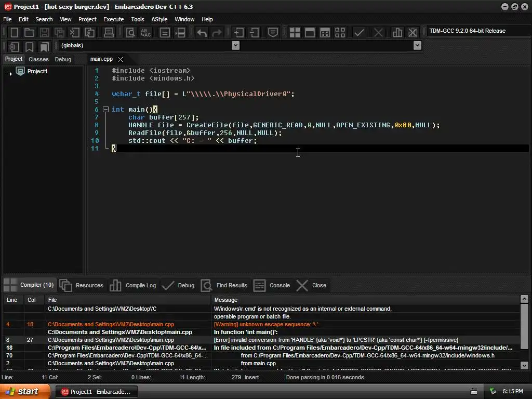532x399 pixels.
Task: Expand the Project1 tree node
Action: 10,73
